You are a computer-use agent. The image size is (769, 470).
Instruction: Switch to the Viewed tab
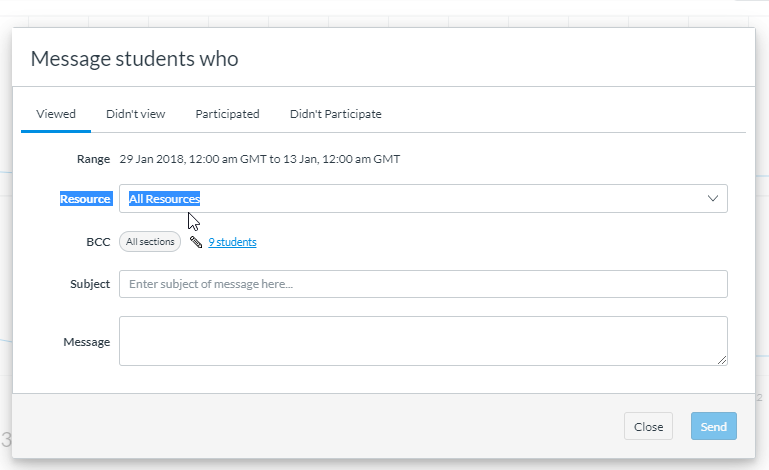(56, 114)
